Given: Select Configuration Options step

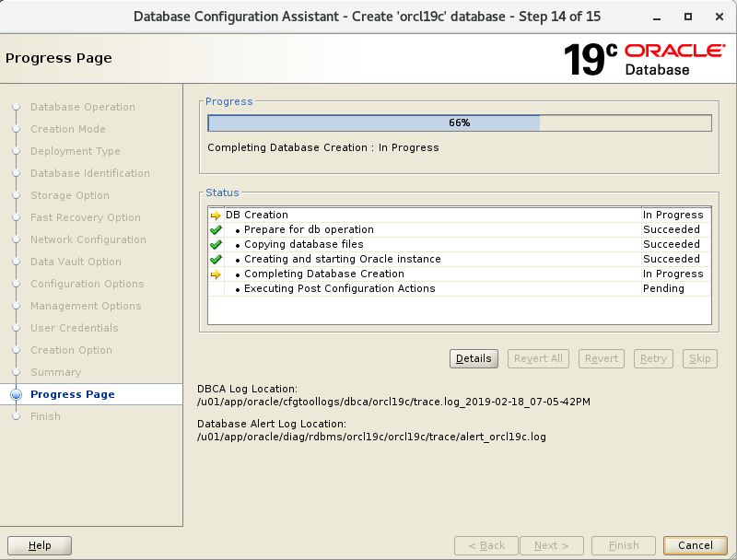Looking at the screenshot, I should [x=88, y=284].
